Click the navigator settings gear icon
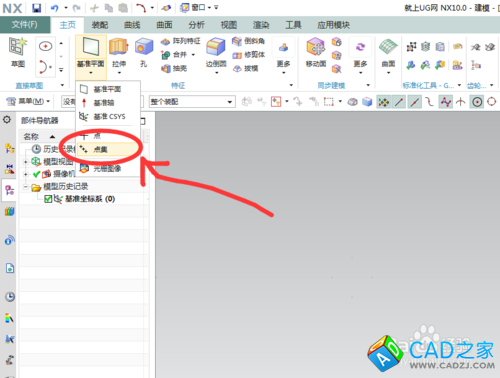The height and width of the screenshot is (378, 500). click(7, 120)
